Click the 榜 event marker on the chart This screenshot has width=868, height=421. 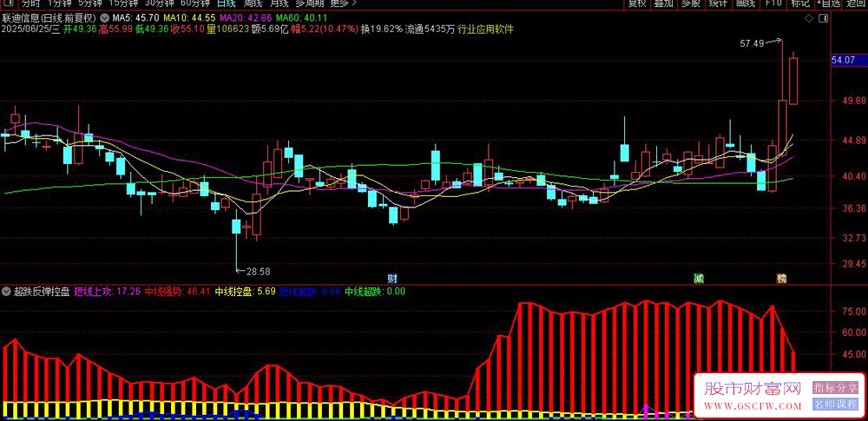pyautogui.click(x=781, y=278)
